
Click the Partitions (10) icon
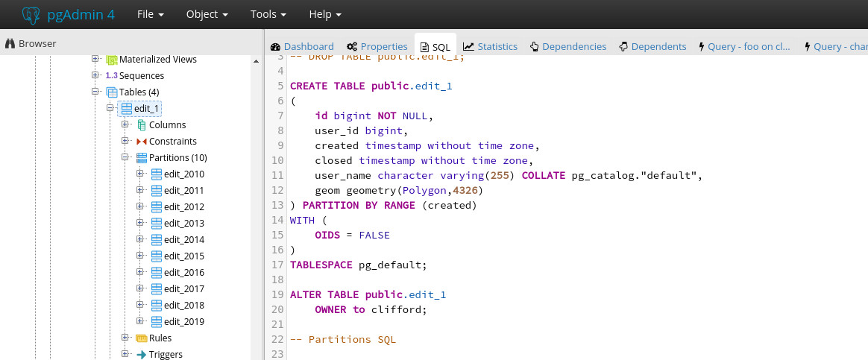pos(141,157)
